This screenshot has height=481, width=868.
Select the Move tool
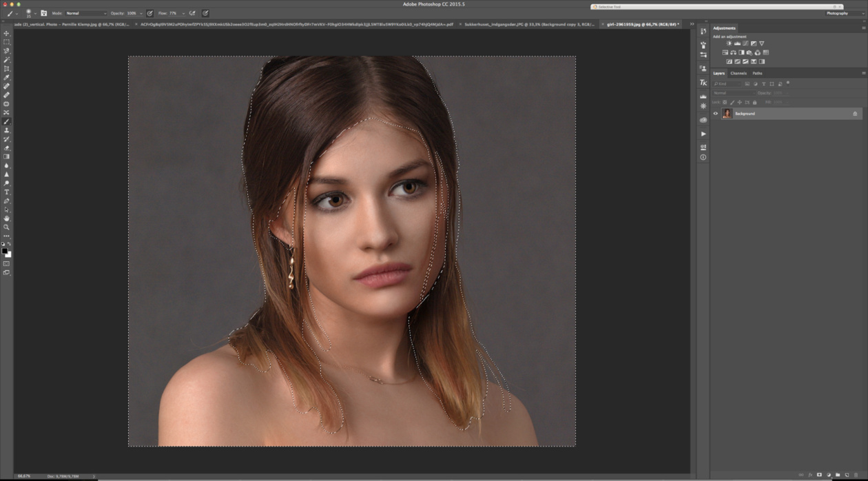(x=7, y=33)
